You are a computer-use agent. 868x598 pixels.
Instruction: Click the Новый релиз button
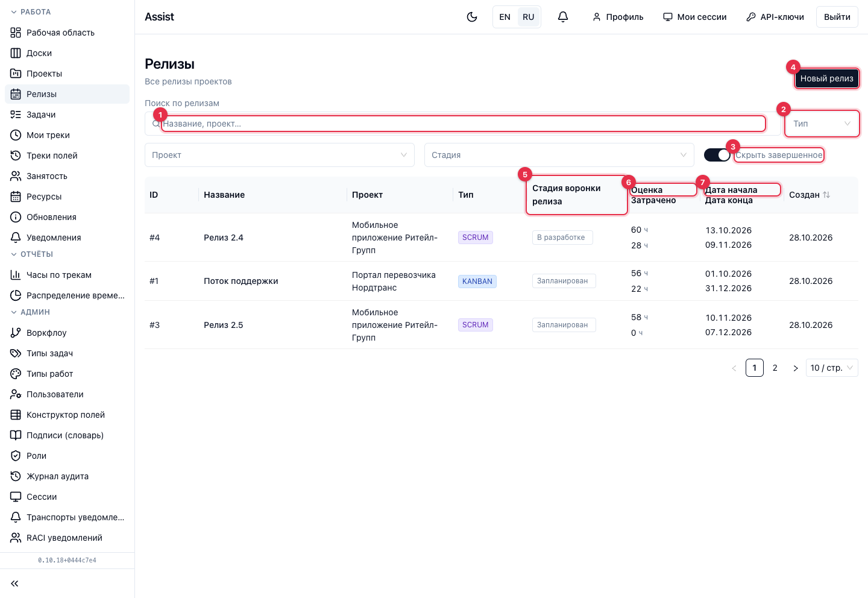[827, 78]
